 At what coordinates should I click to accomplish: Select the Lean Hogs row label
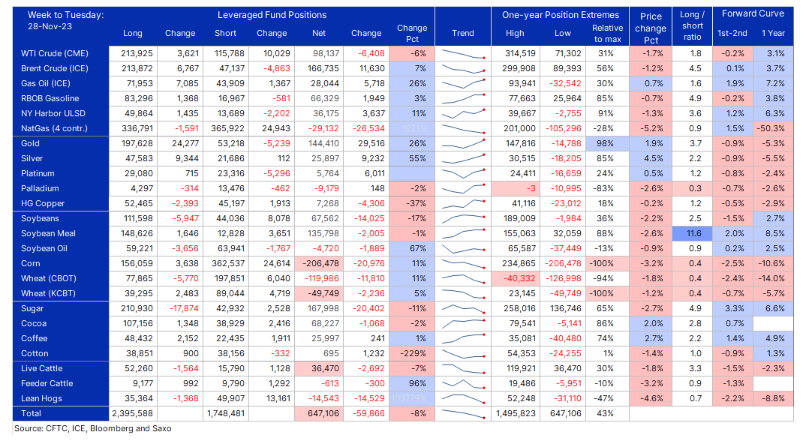pyautogui.click(x=41, y=398)
